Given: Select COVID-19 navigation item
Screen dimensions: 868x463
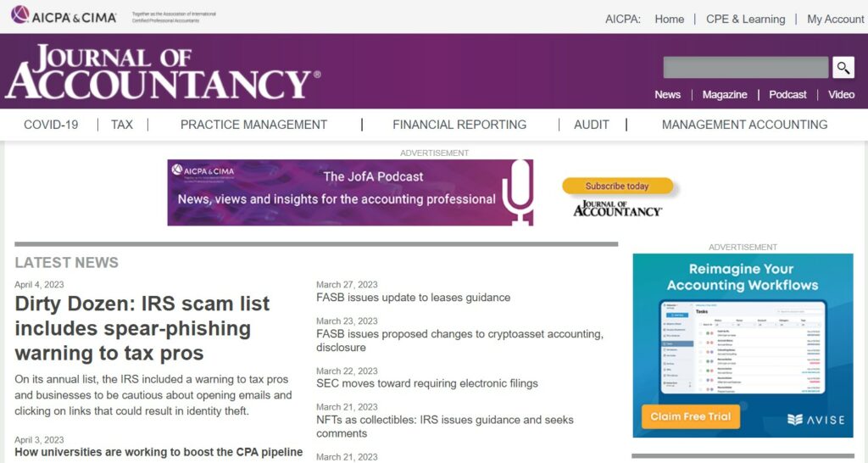Looking at the screenshot, I should (x=51, y=125).
